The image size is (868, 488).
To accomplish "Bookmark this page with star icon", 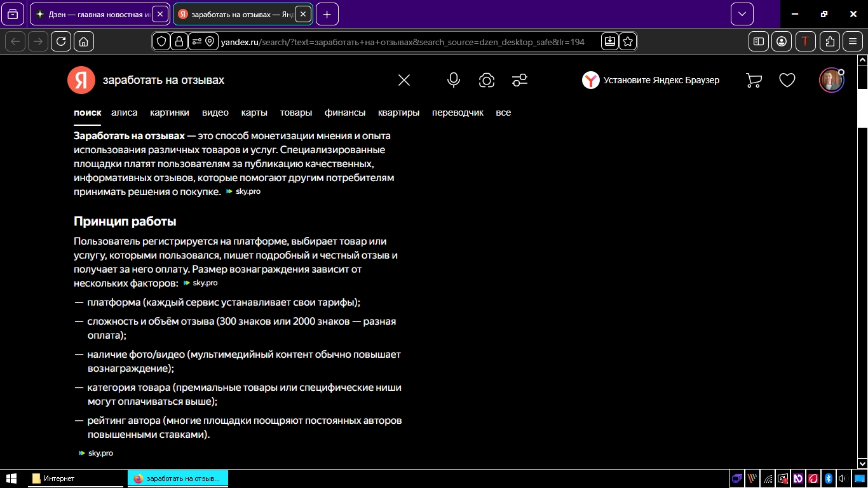I will [628, 41].
